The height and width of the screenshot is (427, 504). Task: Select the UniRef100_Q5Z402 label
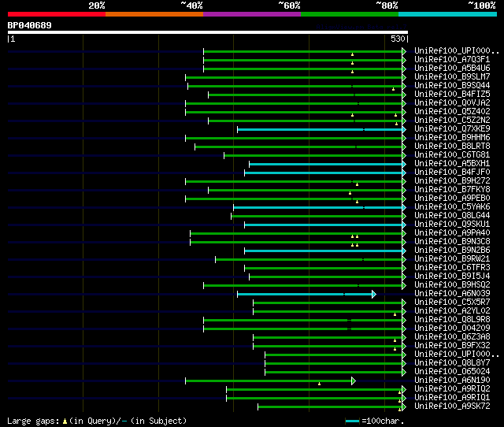tap(452, 112)
